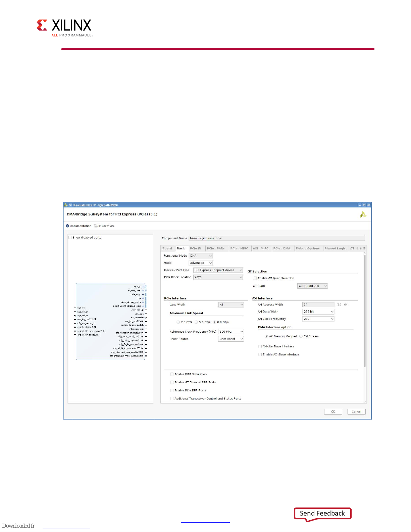Image resolution: width=411 pixels, height=532 pixels.
Task: Click the Component Name field
Action: tap(277, 238)
